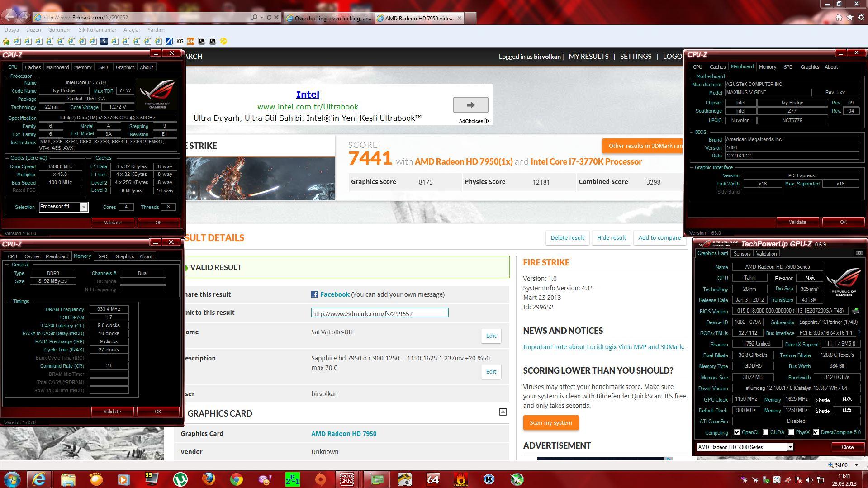Select SPD tab in CPU-Z memory window
Image resolution: width=868 pixels, height=488 pixels.
point(103,256)
